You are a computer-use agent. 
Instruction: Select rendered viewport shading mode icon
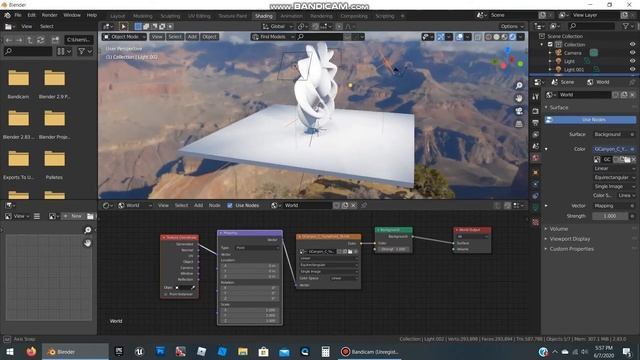click(x=512, y=37)
